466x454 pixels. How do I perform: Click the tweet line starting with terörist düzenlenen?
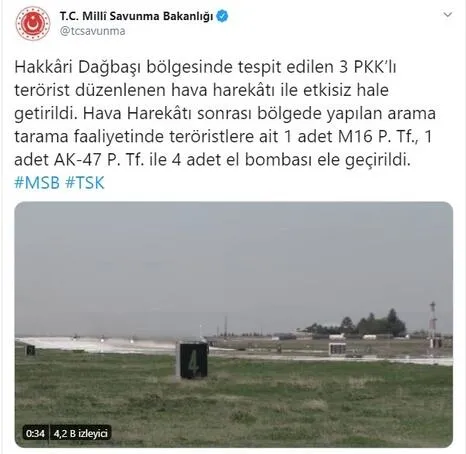pos(201,90)
